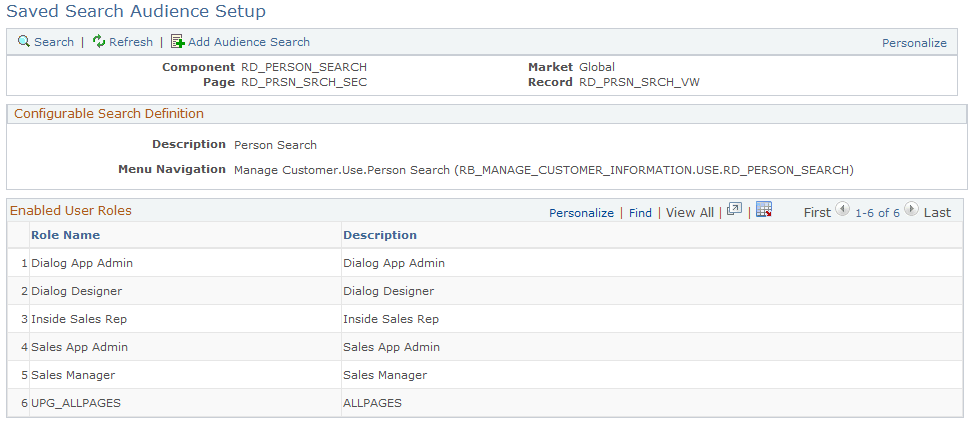Click RD_PERSON_SEARCH component value

coord(304,67)
